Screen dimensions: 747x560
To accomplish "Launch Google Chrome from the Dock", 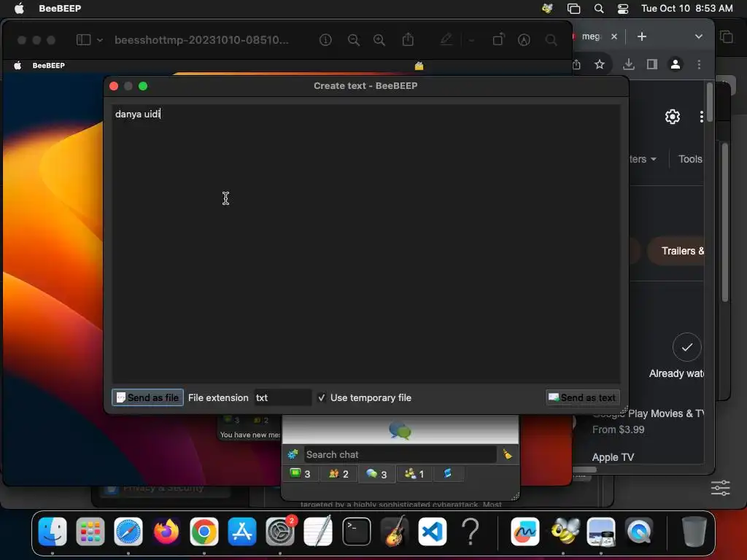I will pos(204,532).
